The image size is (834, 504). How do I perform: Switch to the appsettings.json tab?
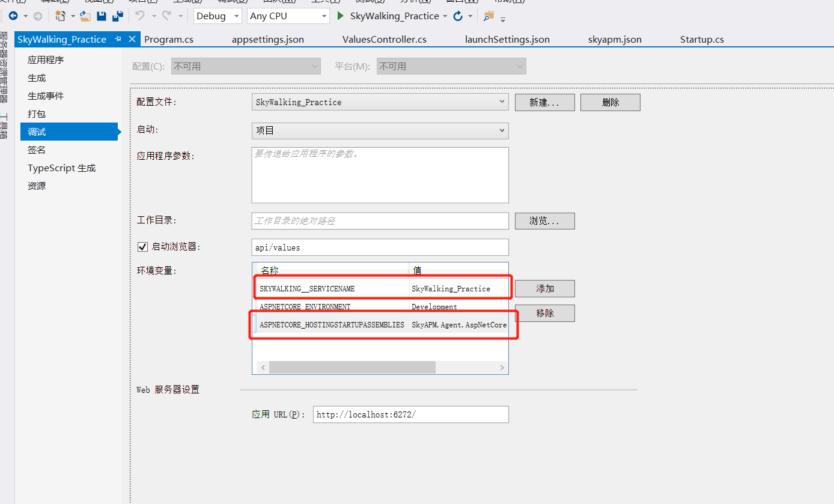(x=268, y=40)
